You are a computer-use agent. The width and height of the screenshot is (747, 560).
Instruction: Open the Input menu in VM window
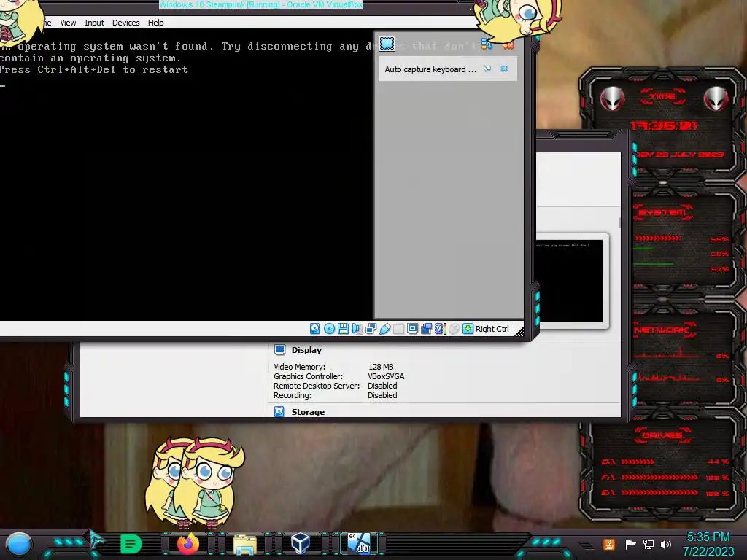[94, 23]
